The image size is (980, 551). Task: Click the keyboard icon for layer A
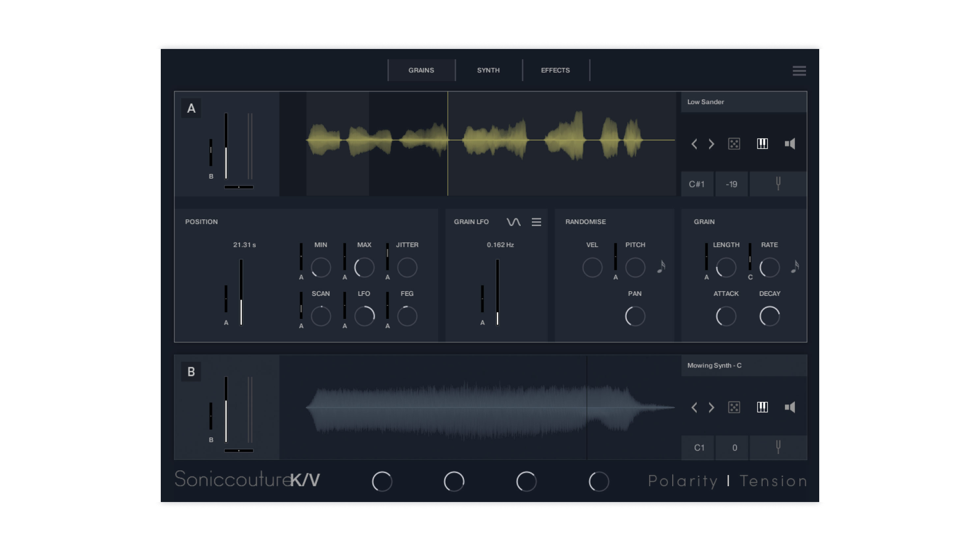[762, 144]
